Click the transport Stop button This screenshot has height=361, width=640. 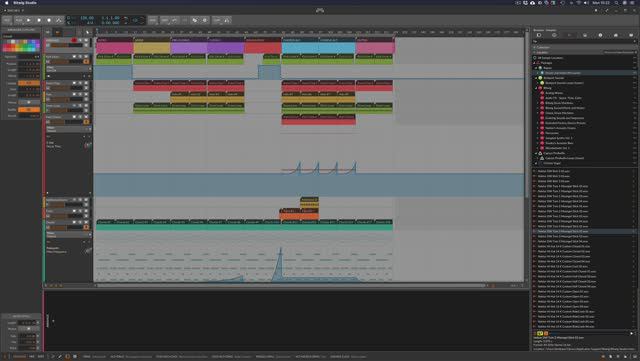[39, 20]
